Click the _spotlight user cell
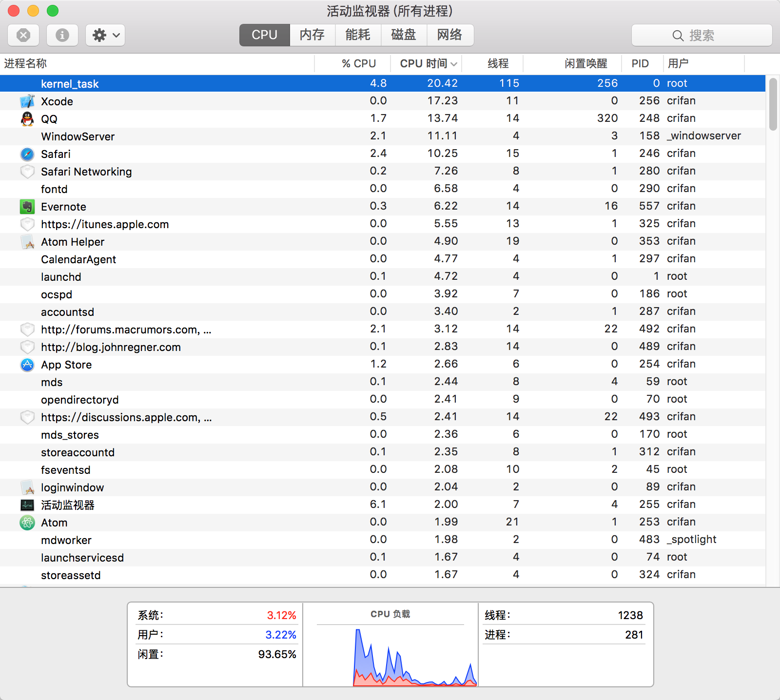The width and height of the screenshot is (780, 700). 692,540
